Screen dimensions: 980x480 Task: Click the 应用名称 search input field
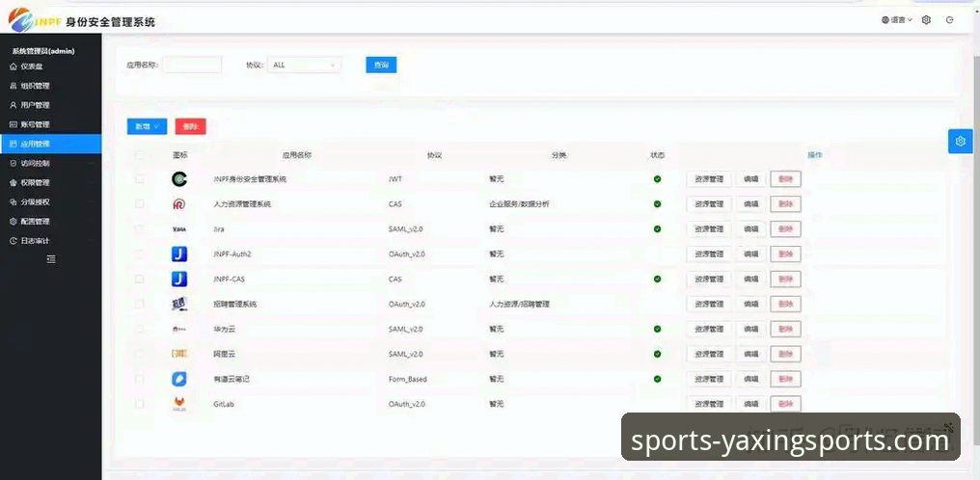[192, 65]
